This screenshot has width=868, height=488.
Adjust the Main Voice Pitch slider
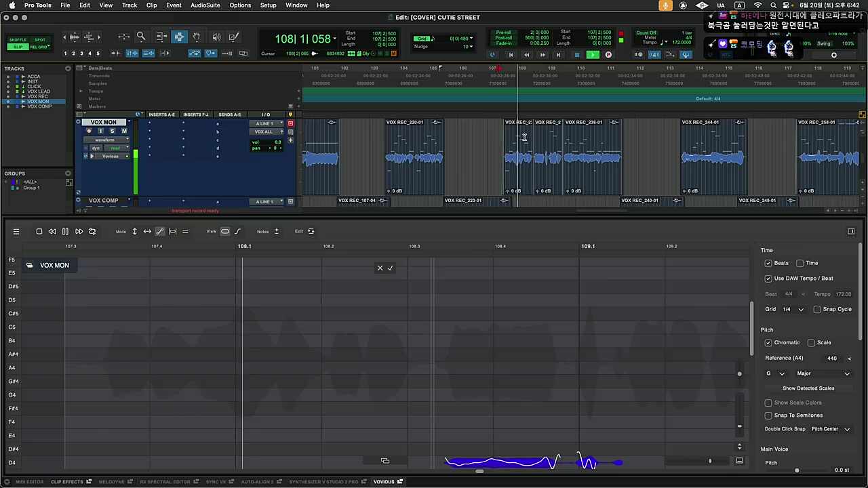click(797, 470)
